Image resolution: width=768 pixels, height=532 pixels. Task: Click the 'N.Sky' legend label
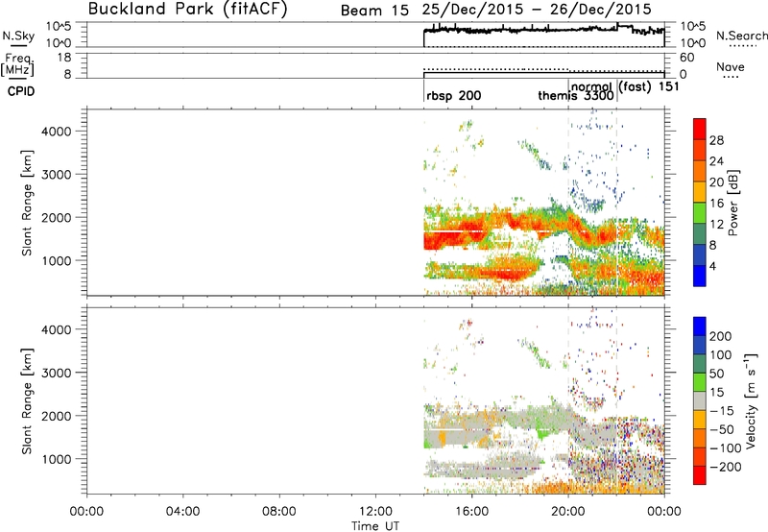coord(18,36)
